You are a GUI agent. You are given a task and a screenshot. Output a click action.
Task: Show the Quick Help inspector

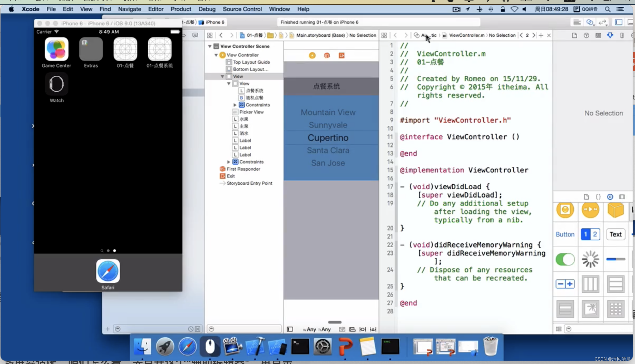pos(586,35)
